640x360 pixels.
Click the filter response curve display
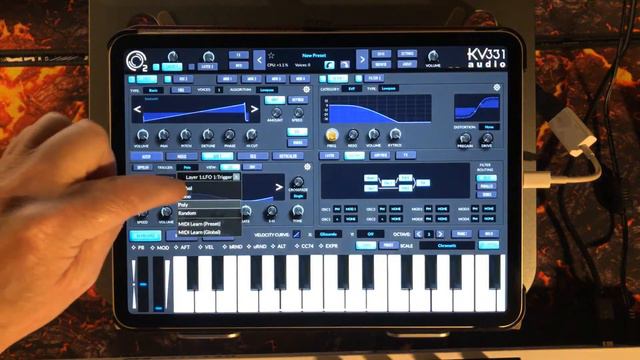(x=376, y=109)
